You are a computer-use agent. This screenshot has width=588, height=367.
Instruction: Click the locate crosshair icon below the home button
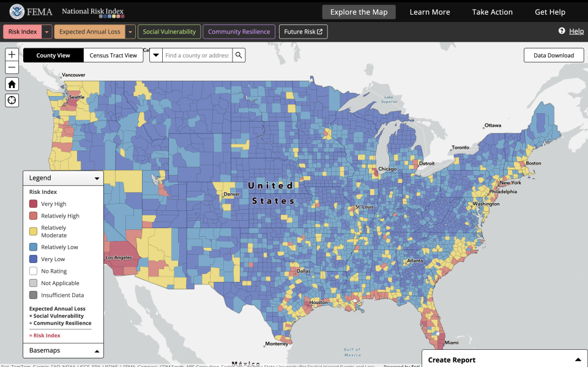(11, 100)
